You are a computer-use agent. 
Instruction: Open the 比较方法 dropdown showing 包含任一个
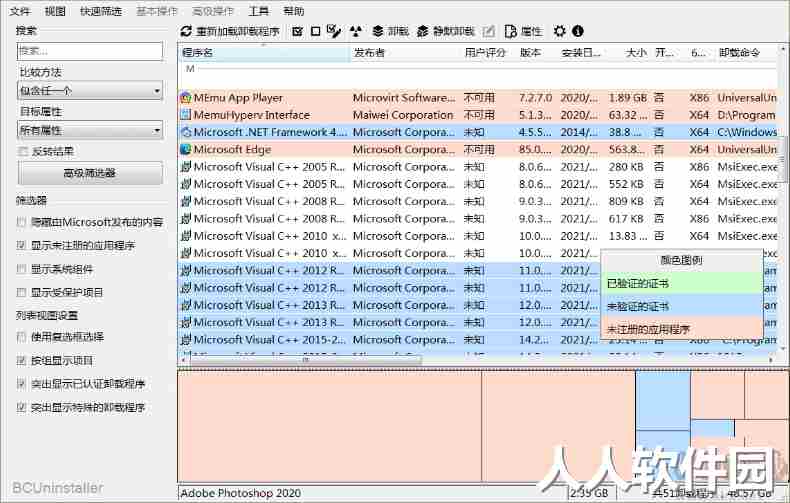(x=90, y=91)
